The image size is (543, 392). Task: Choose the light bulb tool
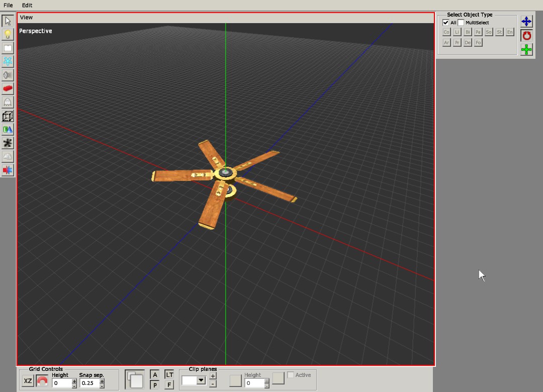8,34
